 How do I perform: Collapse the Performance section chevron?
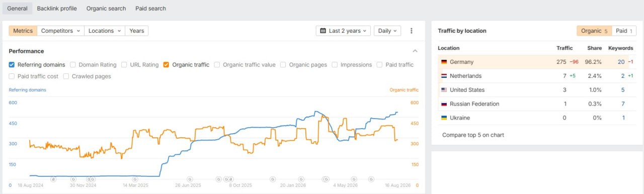(x=415, y=51)
